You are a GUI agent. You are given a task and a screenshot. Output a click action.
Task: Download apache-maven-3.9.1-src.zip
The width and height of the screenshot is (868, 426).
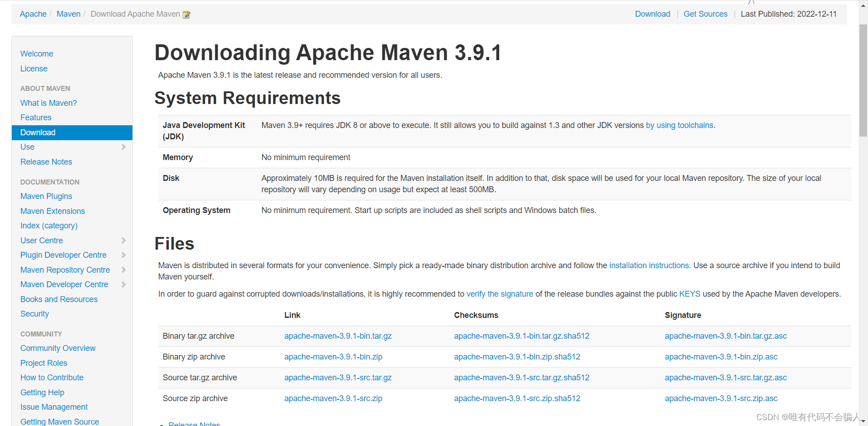333,398
